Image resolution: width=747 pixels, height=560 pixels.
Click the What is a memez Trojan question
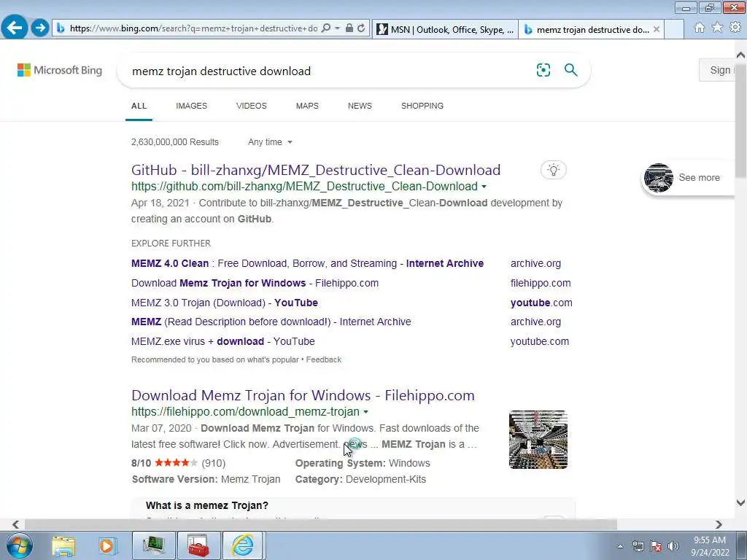point(206,505)
